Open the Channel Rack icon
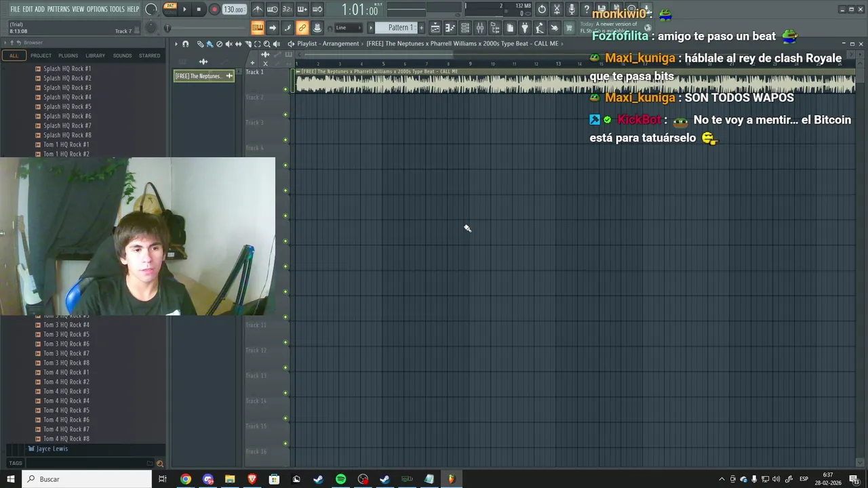Image resolution: width=868 pixels, height=488 pixels. 465,28
